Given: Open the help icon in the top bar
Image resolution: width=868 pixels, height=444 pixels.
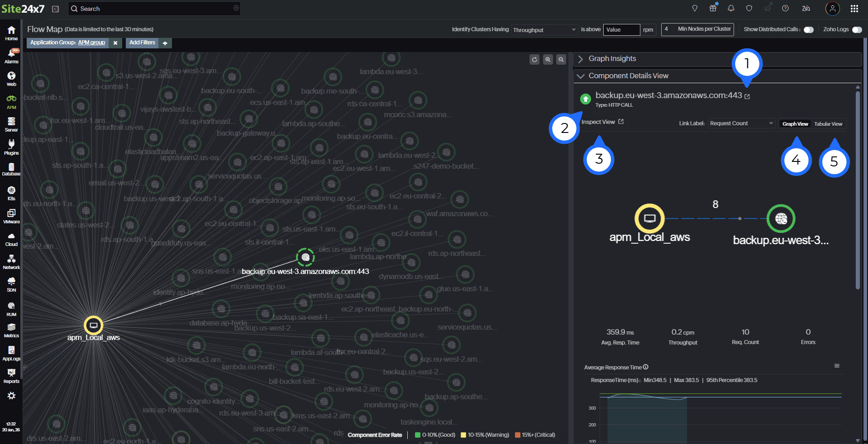Looking at the screenshot, I should click(x=785, y=8).
